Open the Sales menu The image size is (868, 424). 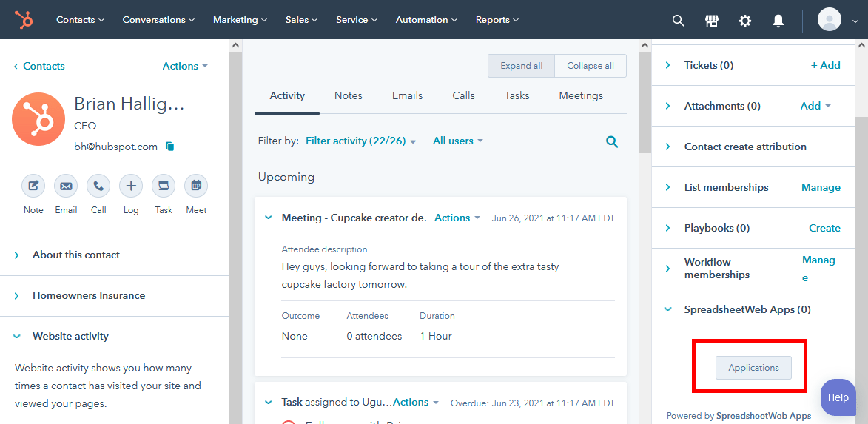pos(302,20)
